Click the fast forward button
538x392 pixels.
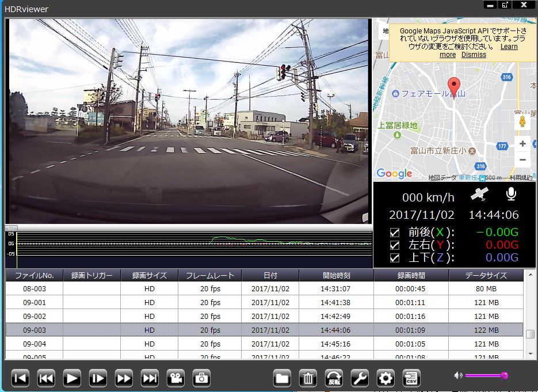[124, 378]
